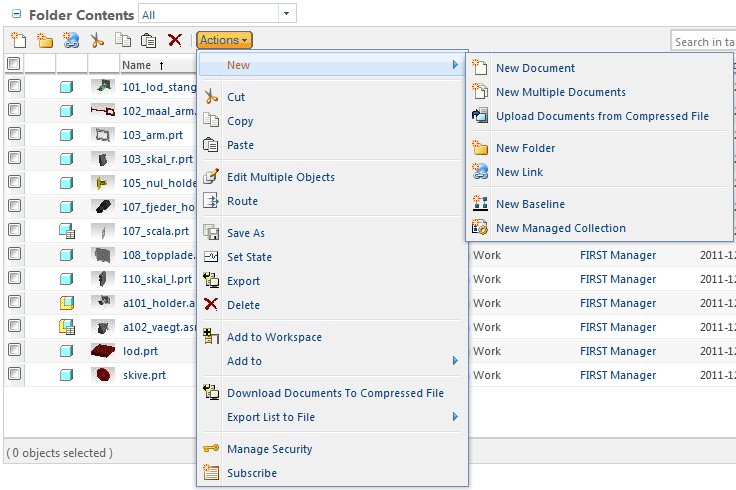Select the 103_arm.prt row checkbox
This screenshot has width=736, height=490.
(15, 133)
